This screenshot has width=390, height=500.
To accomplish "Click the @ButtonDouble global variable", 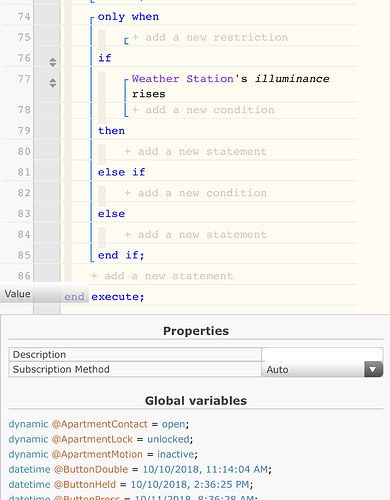I will coord(91,469).
